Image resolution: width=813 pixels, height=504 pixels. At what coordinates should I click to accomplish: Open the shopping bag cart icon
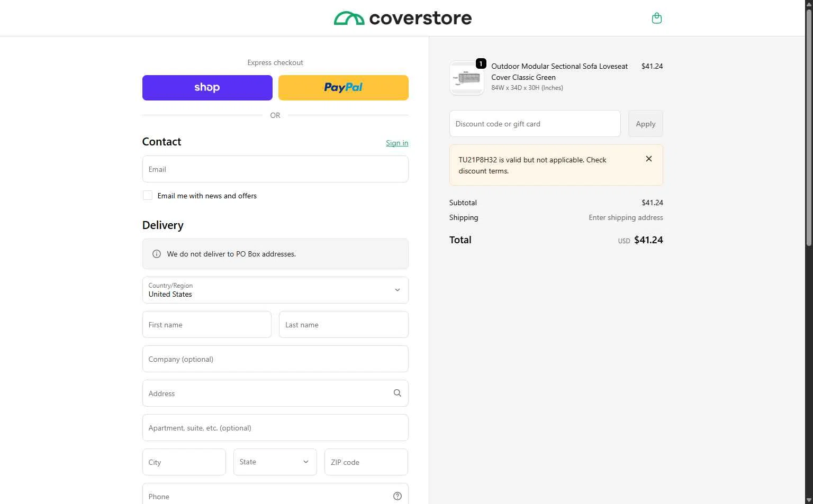(x=656, y=19)
